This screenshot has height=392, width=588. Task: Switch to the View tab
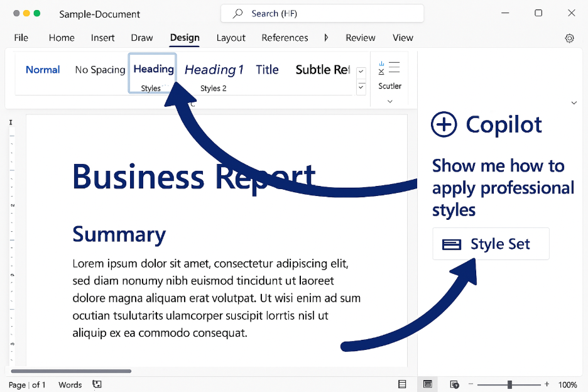click(x=403, y=38)
